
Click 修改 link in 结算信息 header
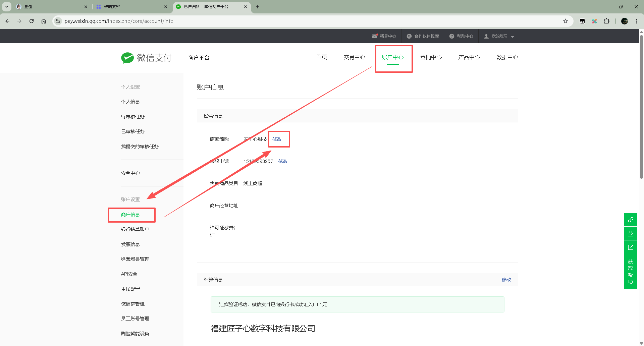tap(506, 280)
